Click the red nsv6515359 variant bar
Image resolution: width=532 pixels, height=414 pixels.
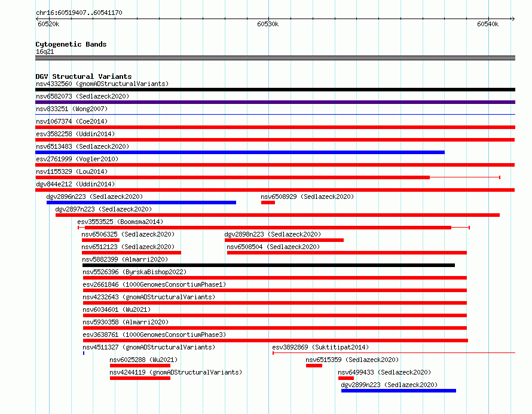(314, 366)
